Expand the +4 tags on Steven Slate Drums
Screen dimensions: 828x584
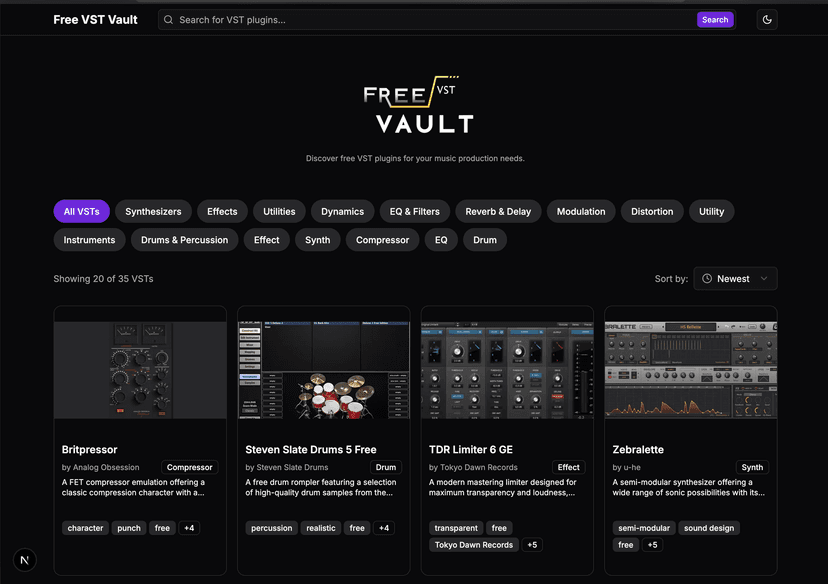click(x=384, y=528)
